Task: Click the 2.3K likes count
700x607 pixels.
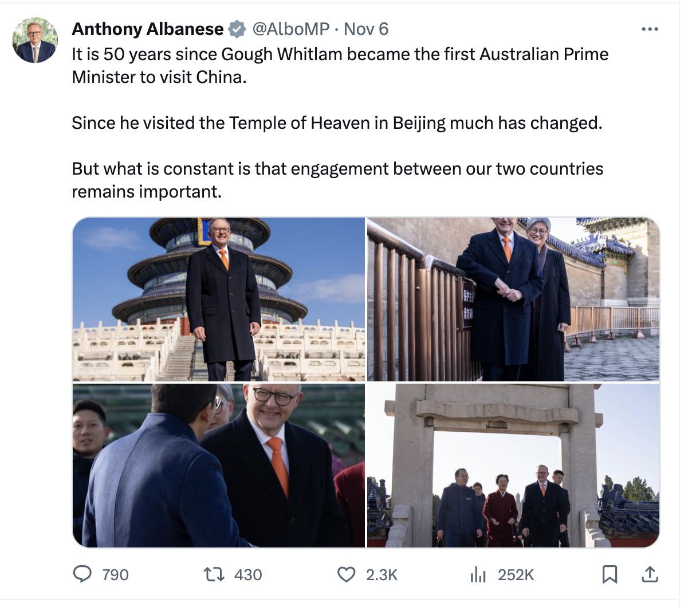Action: (382, 575)
